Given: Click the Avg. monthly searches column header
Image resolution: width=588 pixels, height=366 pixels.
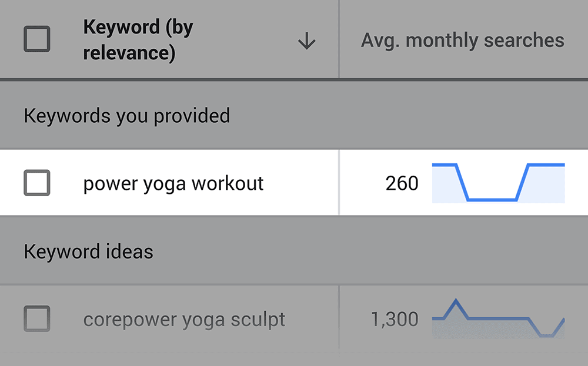Looking at the screenshot, I should 462,40.
